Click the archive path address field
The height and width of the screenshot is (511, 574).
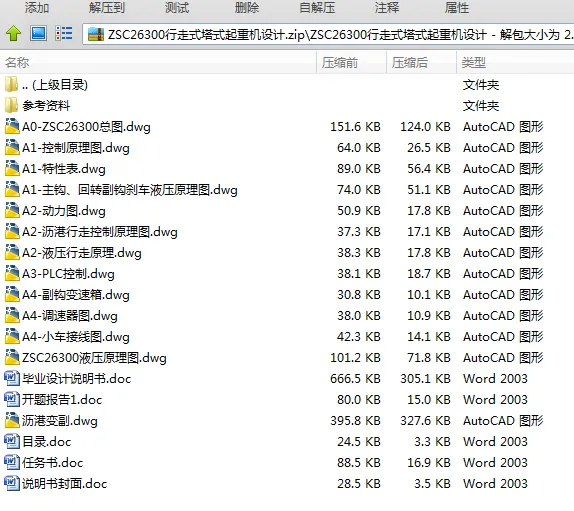tap(328, 34)
